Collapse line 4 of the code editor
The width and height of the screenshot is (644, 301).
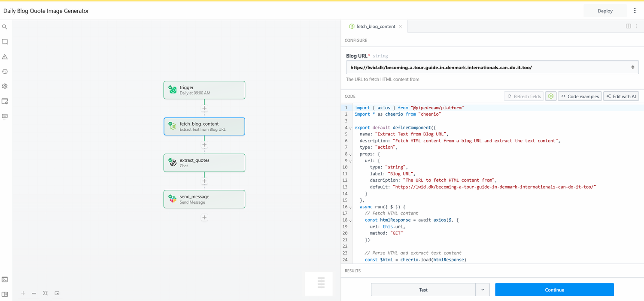[349, 127]
